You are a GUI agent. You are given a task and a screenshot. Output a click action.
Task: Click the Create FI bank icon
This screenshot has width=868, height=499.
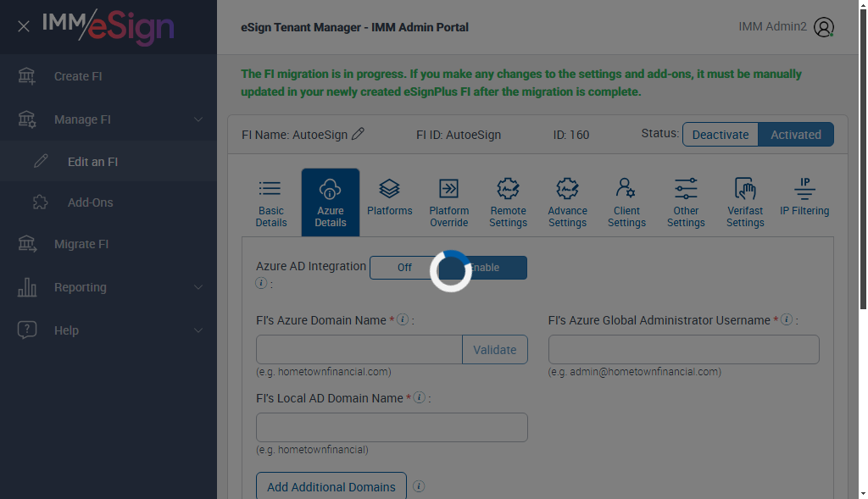26,75
